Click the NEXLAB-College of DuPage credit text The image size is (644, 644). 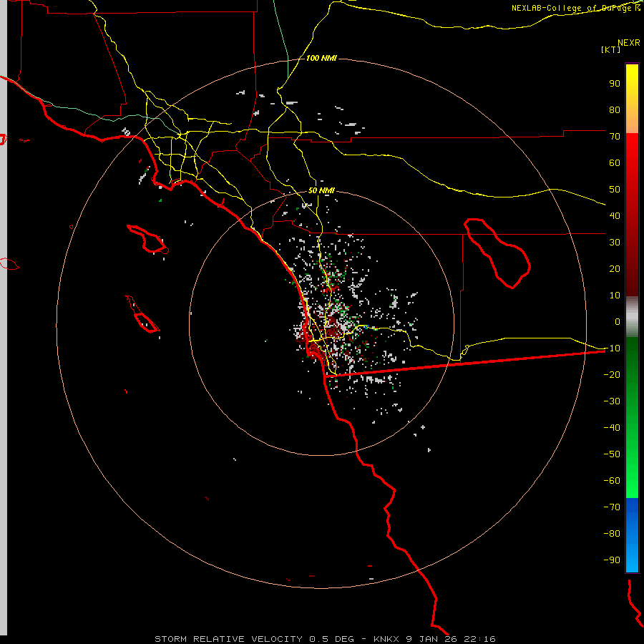click(x=576, y=8)
